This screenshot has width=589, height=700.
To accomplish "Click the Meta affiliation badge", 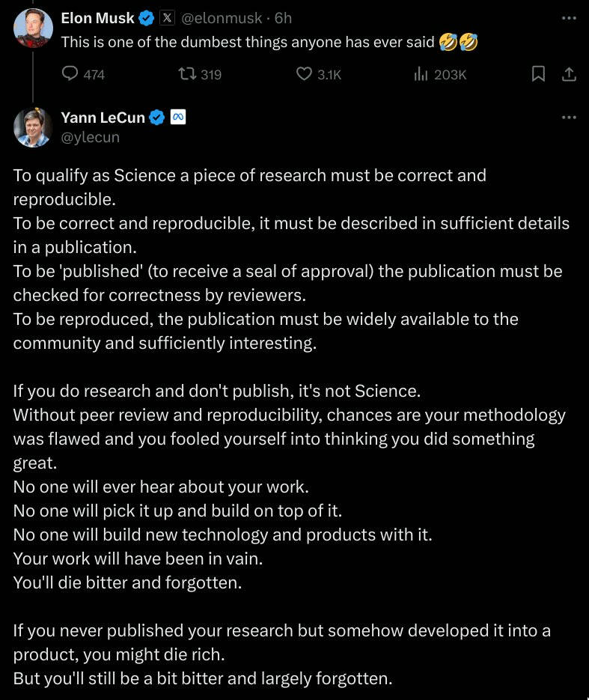I will (x=178, y=118).
